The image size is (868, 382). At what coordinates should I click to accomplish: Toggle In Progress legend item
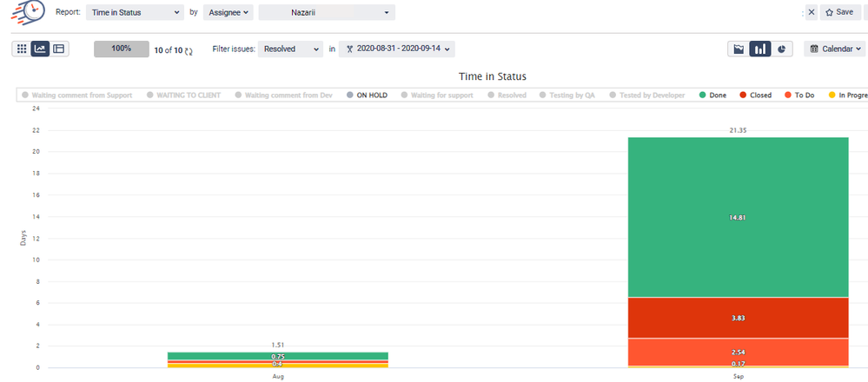(x=847, y=95)
